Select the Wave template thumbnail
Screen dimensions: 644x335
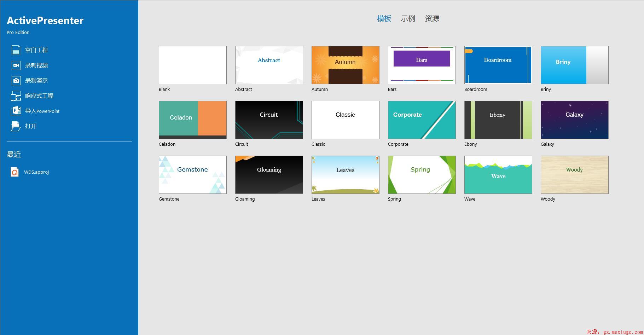pyautogui.click(x=498, y=175)
